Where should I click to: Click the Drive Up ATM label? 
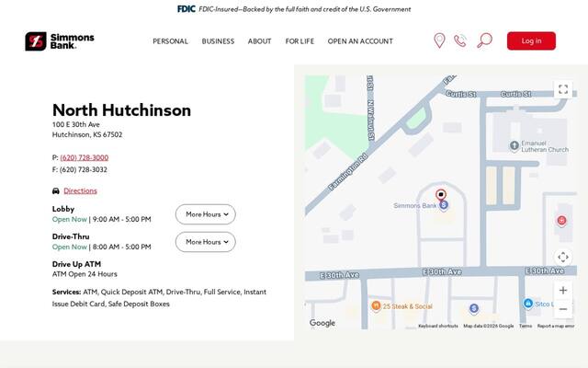point(76,264)
